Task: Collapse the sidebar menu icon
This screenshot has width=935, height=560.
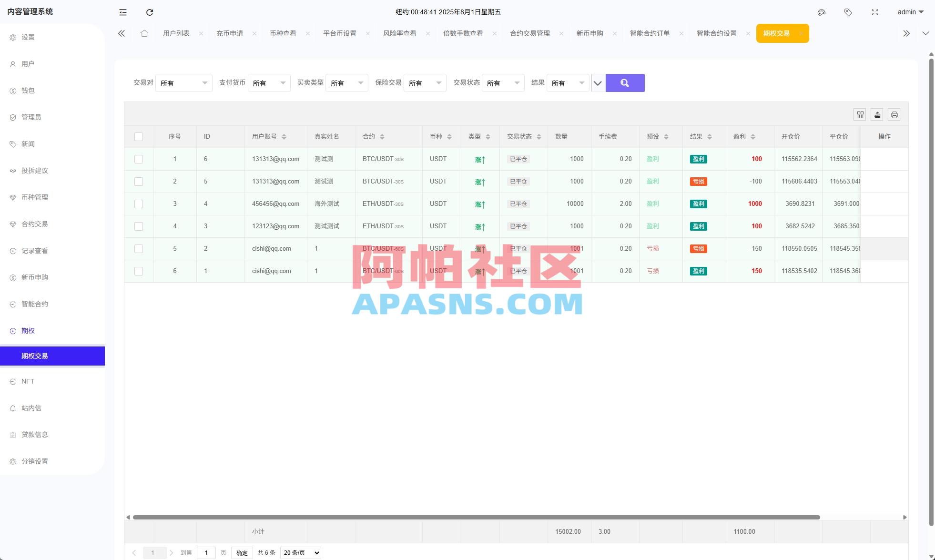Action: pyautogui.click(x=123, y=12)
